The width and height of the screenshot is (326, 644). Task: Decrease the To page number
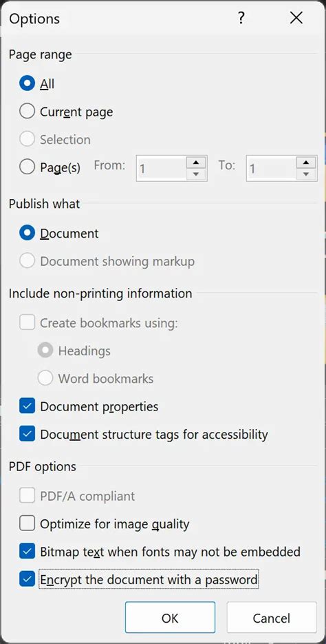point(306,174)
